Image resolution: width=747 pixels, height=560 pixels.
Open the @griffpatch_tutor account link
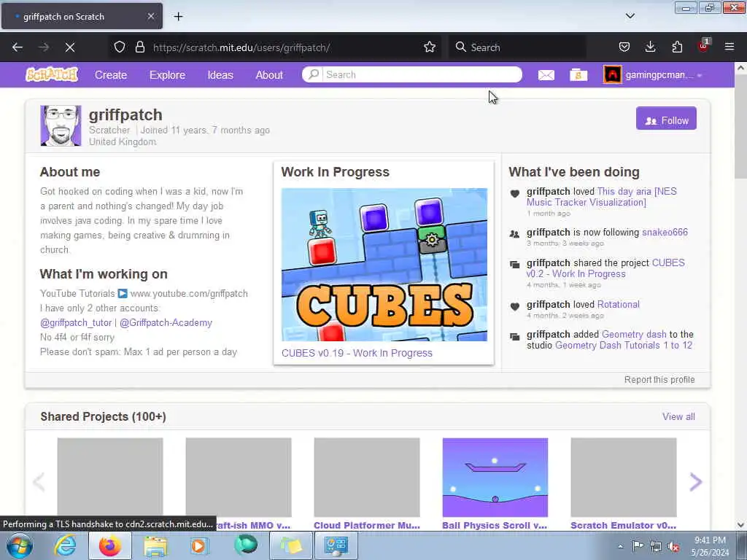point(76,323)
